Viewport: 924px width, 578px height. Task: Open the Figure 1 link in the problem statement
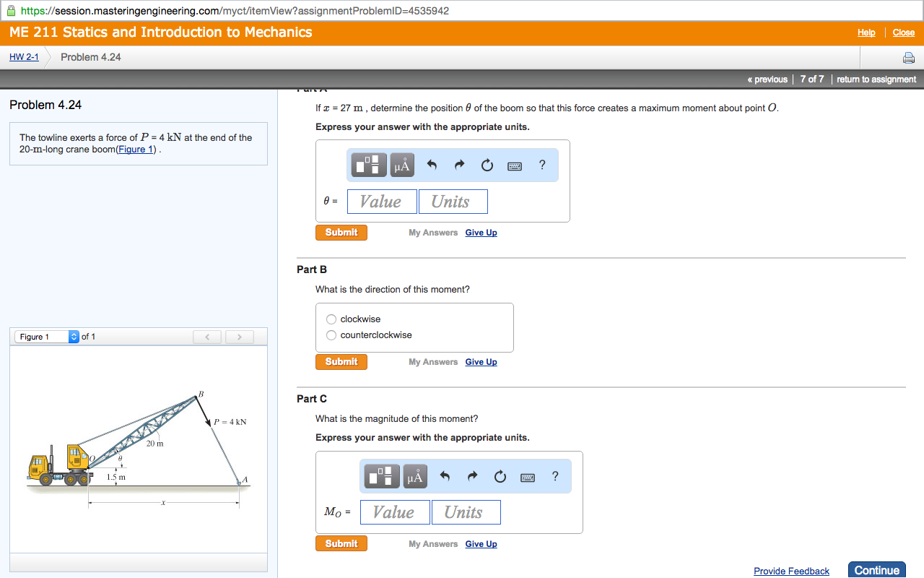click(x=135, y=149)
